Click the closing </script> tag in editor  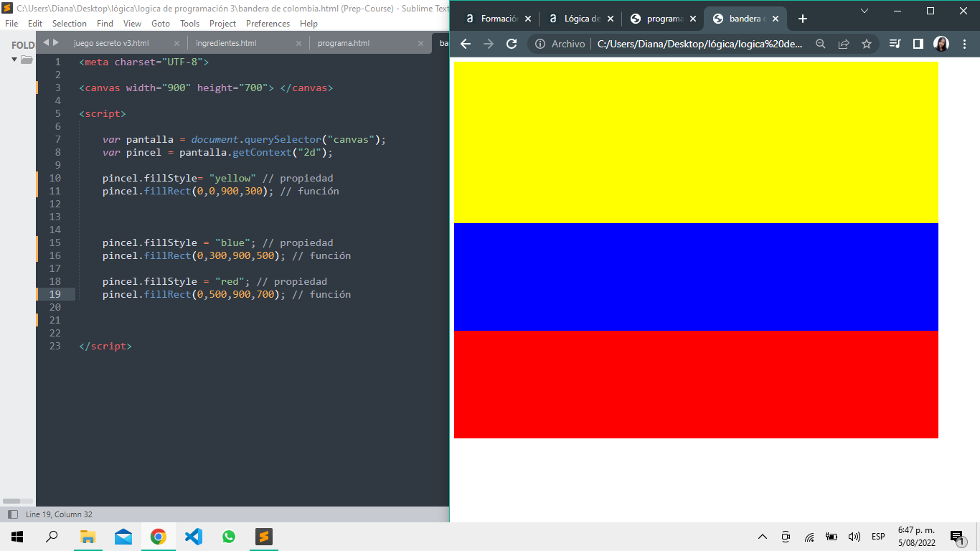coord(105,346)
